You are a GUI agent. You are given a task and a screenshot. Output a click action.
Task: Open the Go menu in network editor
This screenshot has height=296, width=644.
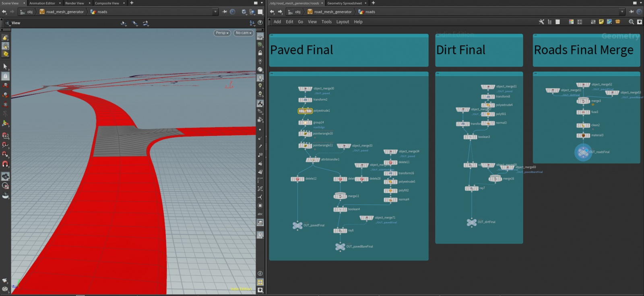[x=300, y=22]
